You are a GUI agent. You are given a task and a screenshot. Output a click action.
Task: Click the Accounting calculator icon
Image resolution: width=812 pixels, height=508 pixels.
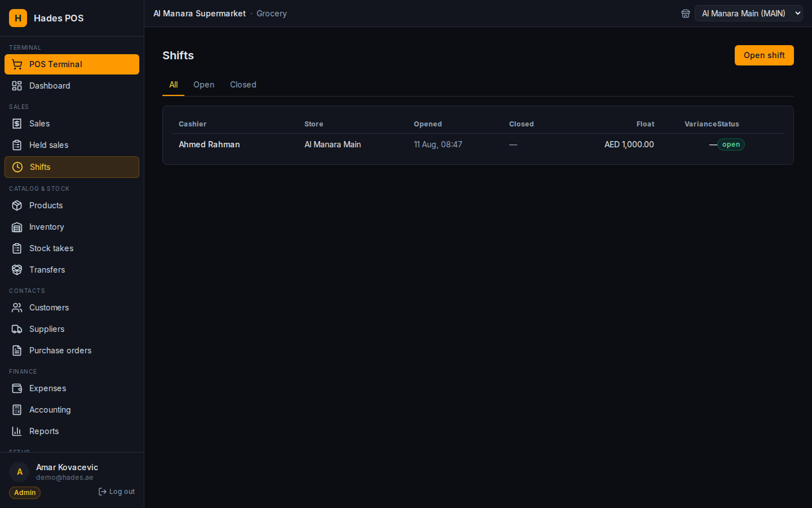point(17,410)
